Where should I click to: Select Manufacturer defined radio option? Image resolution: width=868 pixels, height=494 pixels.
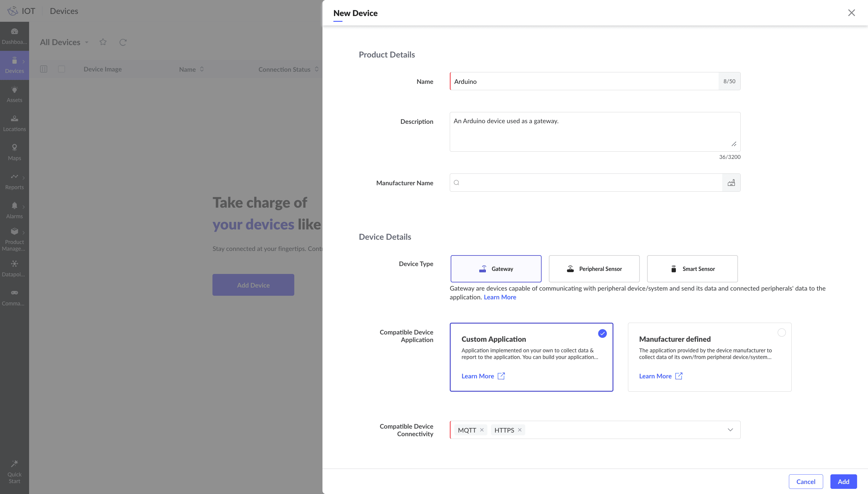pyautogui.click(x=781, y=333)
